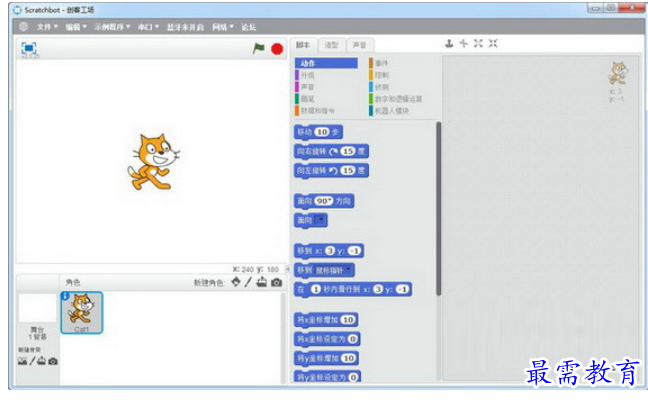Upload backdrop from file icon
The image size is (648, 404).
tap(42, 361)
